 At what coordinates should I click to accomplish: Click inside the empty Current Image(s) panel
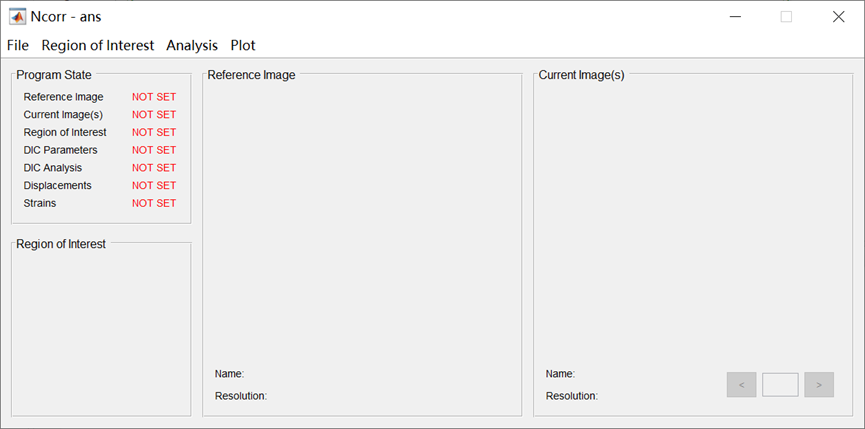point(692,220)
